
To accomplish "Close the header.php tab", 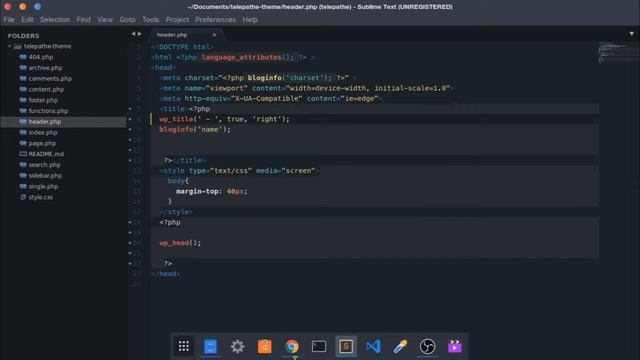I will coord(214,35).
